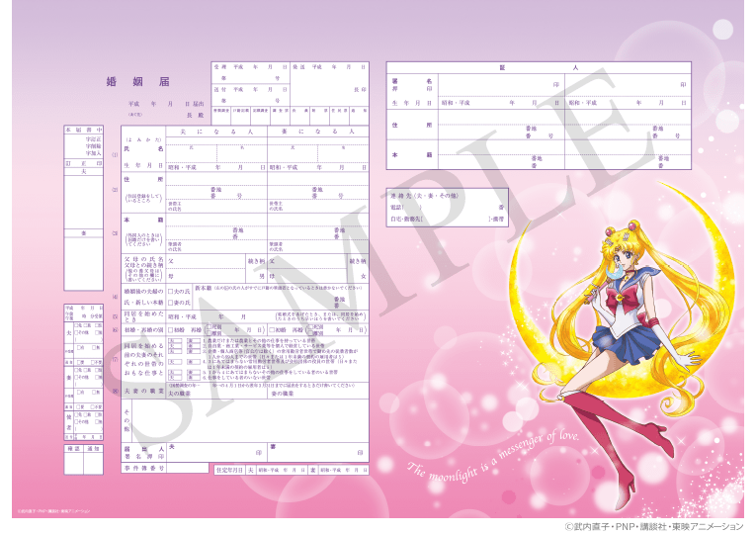This screenshot has height=535, width=756.
Task: Select the wife's 本籍 field
Action: (x=317, y=233)
